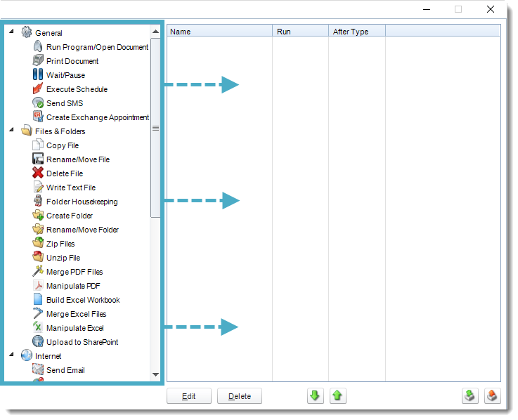Select the Execute Schedule task
The image size is (518, 420).
point(77,89)
